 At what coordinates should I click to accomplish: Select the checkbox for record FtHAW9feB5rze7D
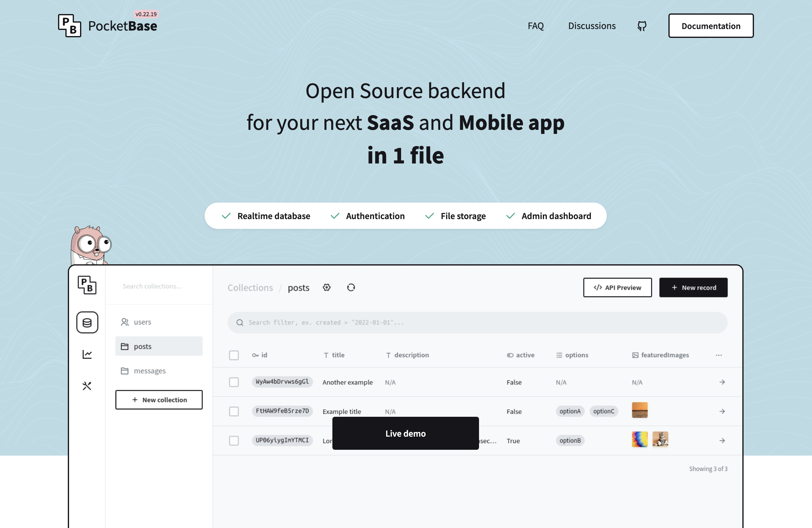point(234,412)
